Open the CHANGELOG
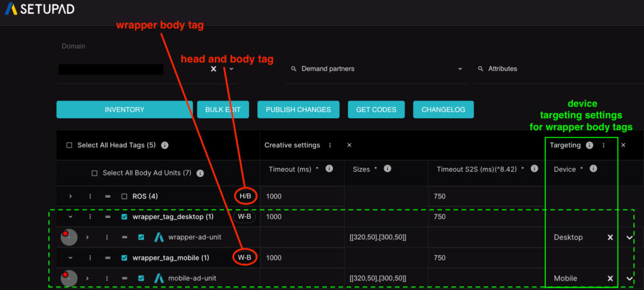Screen dimensions: 644x290 click(443, 109)
